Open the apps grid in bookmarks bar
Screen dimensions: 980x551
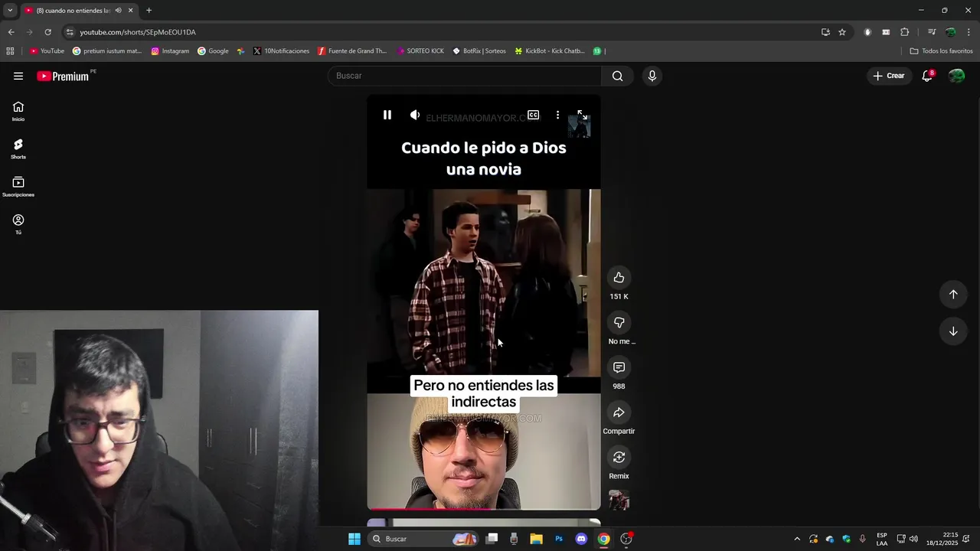point(10,51)
